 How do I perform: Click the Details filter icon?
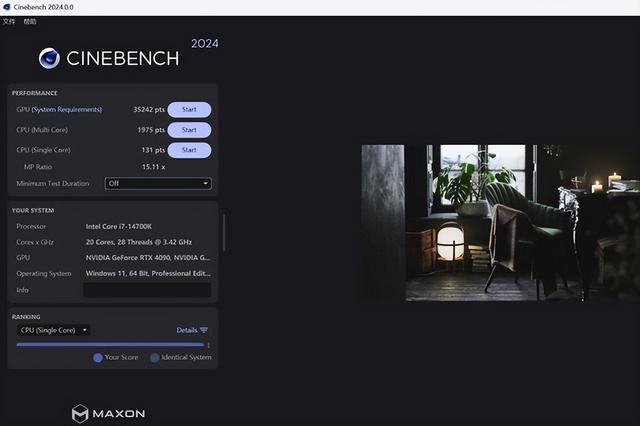(204, 330)
